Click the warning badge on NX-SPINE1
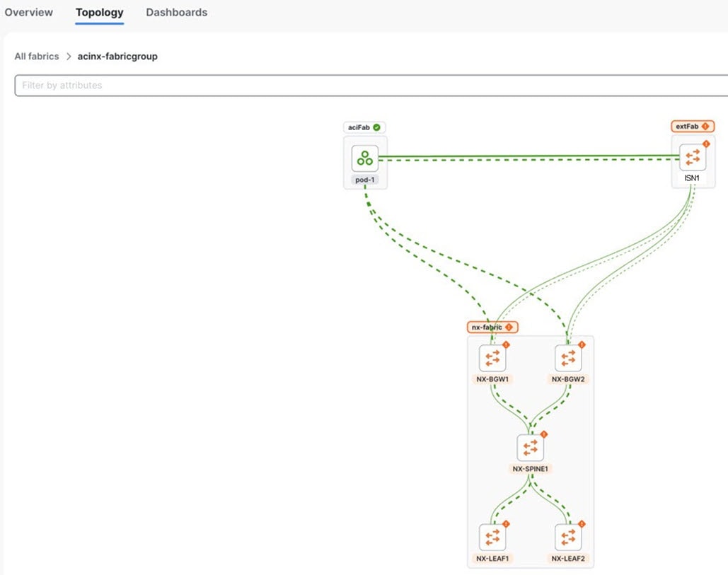Viewport: 728px width, 575px height. 543,434
